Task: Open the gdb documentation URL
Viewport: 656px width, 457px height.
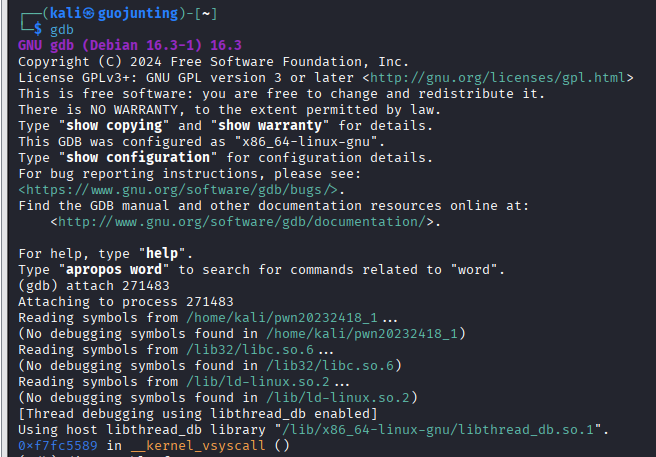Action: pyautogui.click(x=242, y=222)
